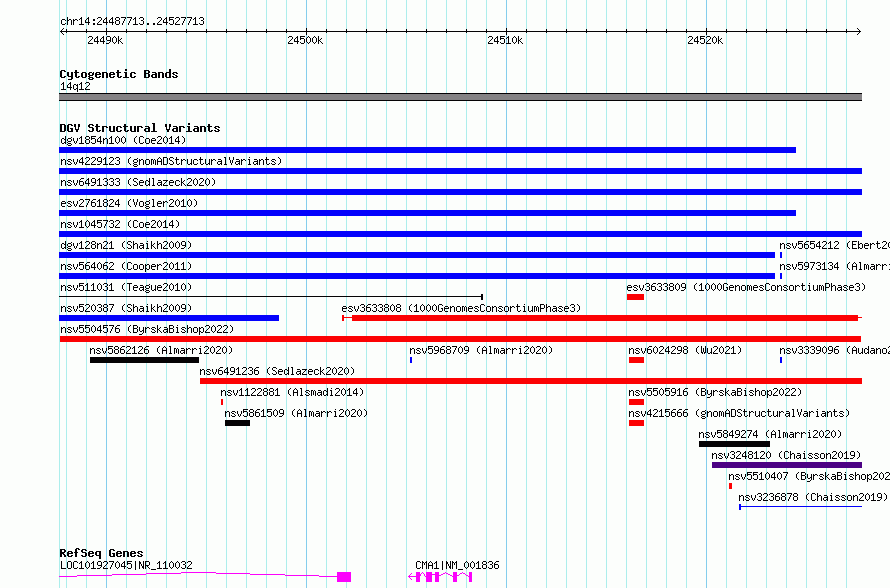
Task: Click nsv6491236 (Sedlazeck2020) label
Action: click(277, 371)
